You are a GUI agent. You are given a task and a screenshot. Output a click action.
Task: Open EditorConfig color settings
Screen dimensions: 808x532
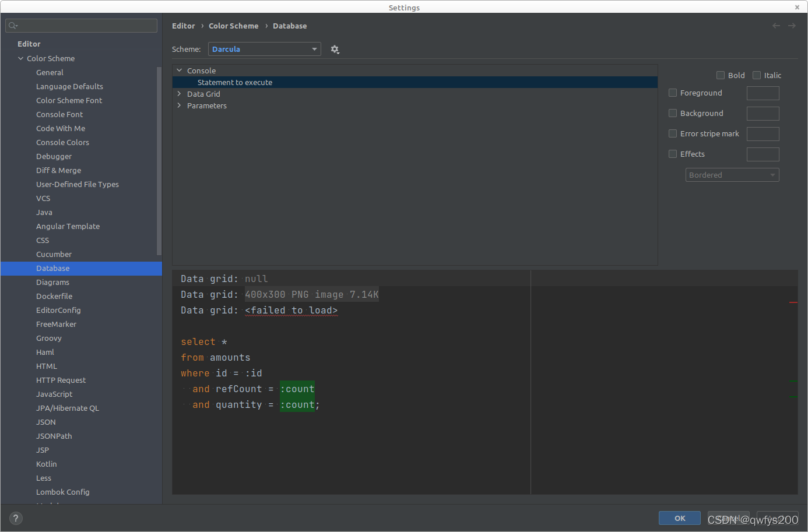[x=58, y=310]
